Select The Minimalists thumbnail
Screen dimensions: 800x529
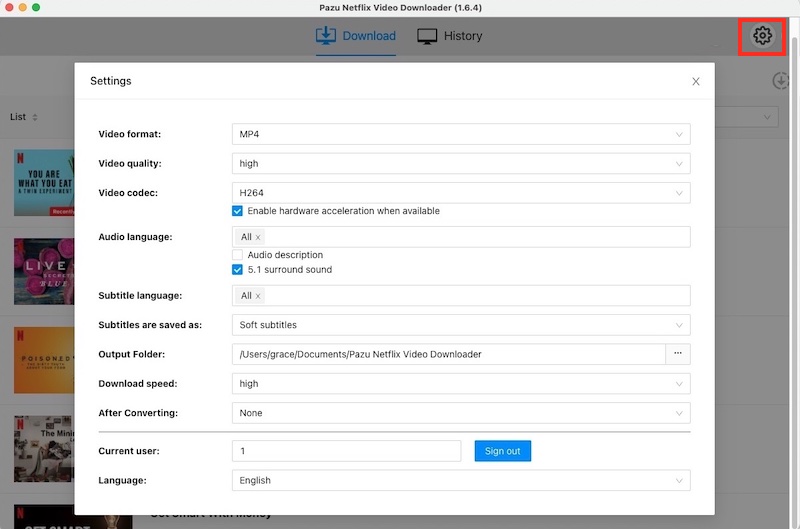tap(44, 449)
